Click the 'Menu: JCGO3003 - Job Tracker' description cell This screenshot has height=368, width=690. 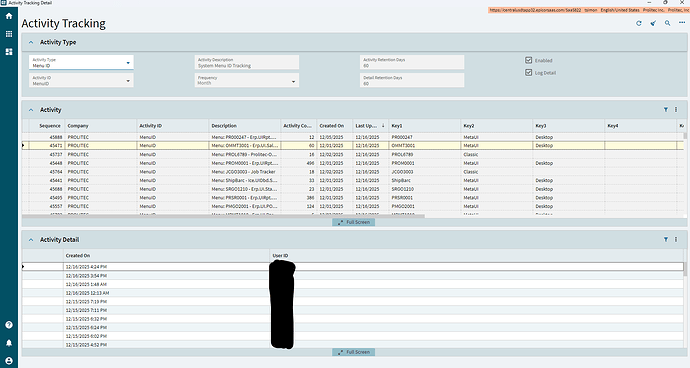[x=245, y=172]
